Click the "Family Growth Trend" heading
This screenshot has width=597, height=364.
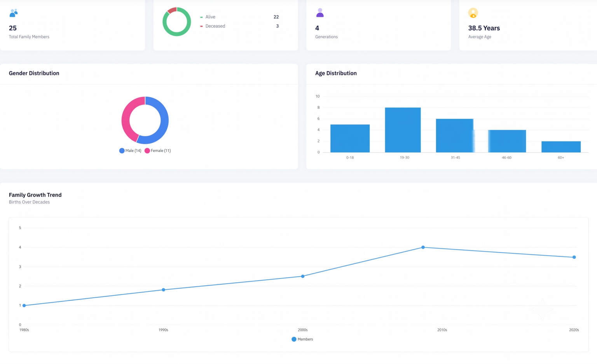(x=35, y=195)
